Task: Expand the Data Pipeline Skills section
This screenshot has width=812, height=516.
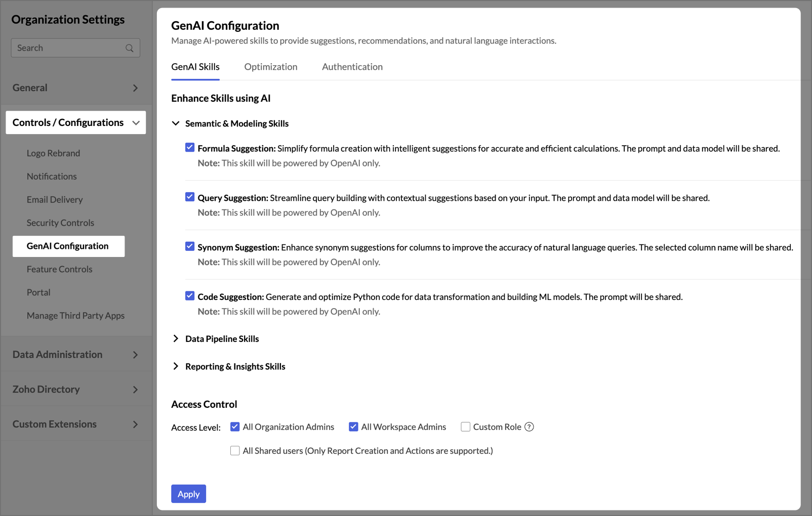Action: tap(176, 339)
